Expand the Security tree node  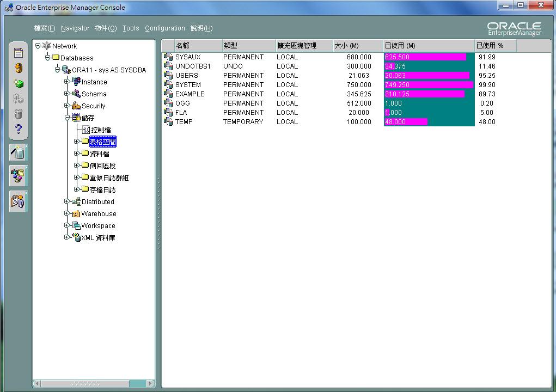tap(66, 106)
